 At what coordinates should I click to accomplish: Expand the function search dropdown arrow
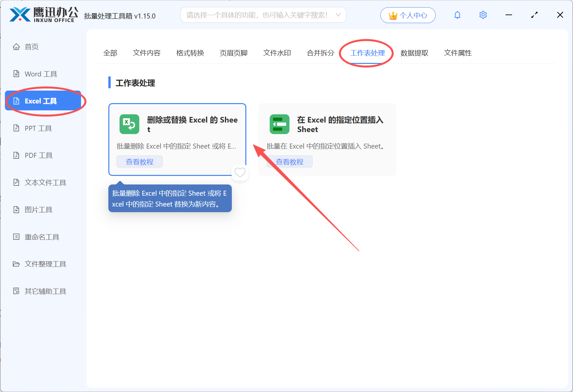coord(338,15)
